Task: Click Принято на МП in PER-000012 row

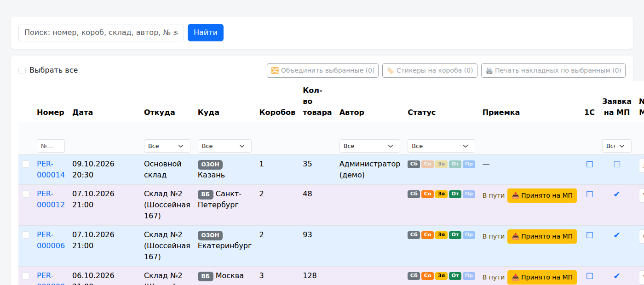Action: 542,196
